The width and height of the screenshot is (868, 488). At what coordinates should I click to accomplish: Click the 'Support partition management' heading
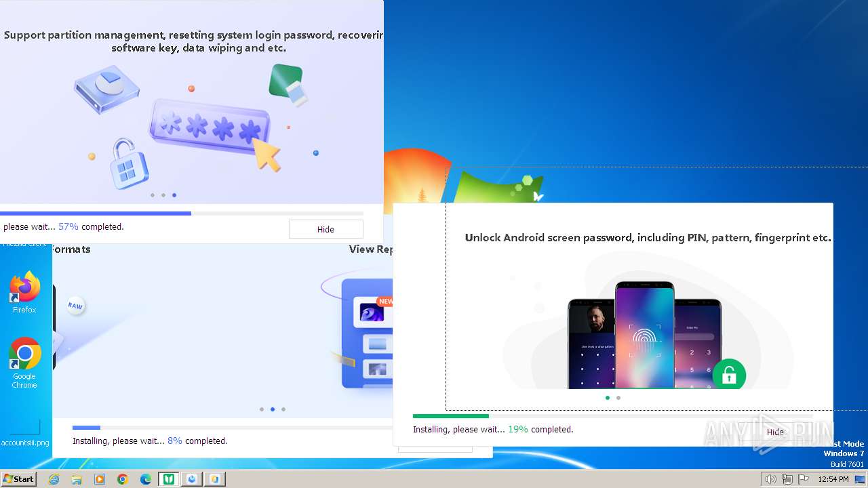(x=192, y=41)
